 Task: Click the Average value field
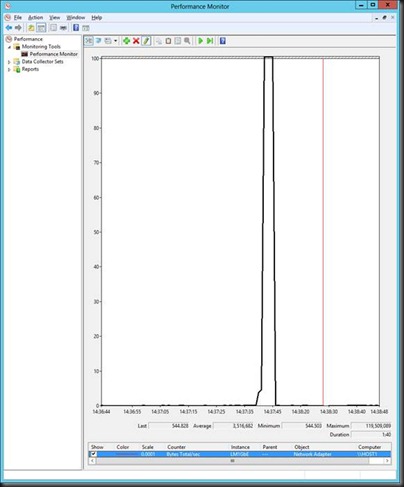234,426
